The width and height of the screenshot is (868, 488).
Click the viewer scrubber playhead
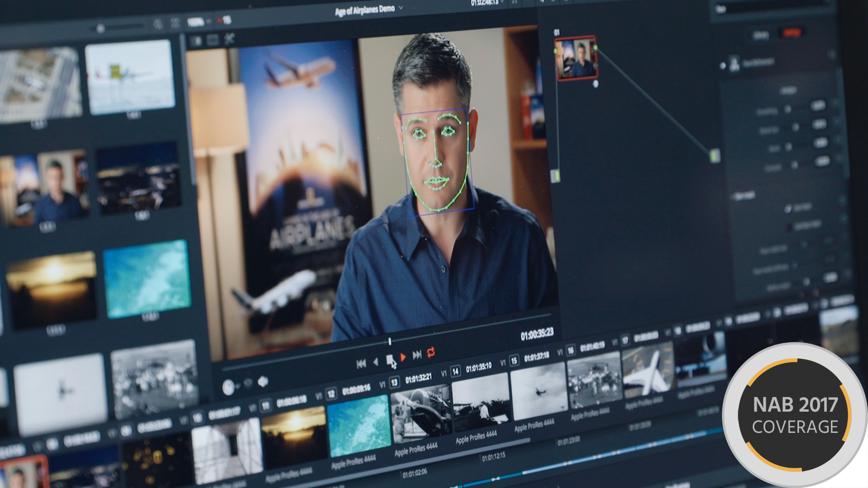390,342
